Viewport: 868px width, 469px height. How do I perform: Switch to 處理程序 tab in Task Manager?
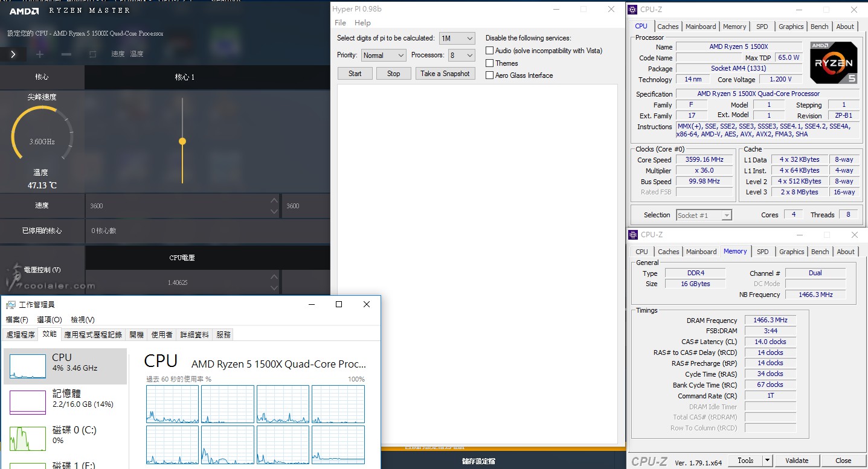pos(21,334)
